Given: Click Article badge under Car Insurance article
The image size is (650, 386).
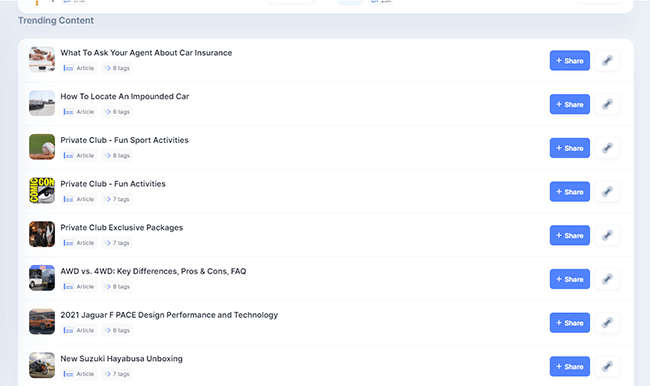Looking at the screenshot, I should tap(79, 68).
